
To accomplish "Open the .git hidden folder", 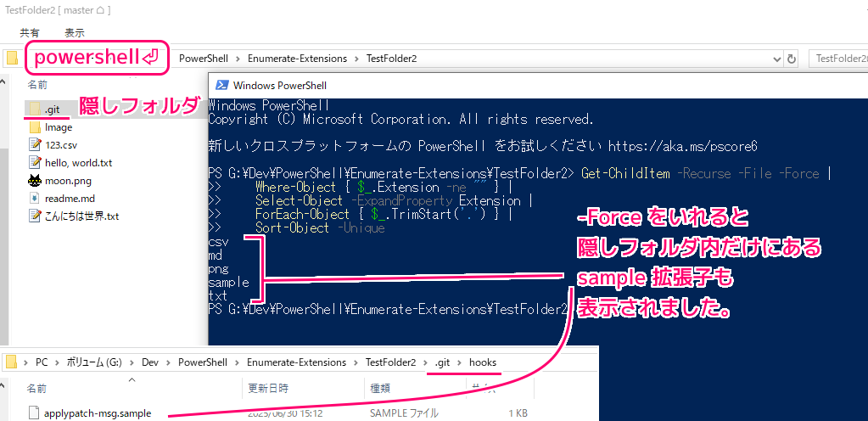I will [51, 109].
